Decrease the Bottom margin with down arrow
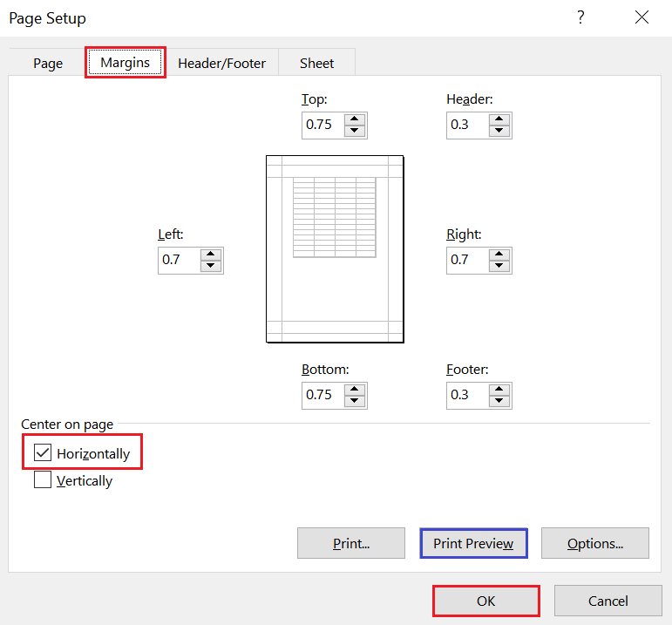Screen dimensions: 672x625 pyautogui.click(x=355, y=401)
